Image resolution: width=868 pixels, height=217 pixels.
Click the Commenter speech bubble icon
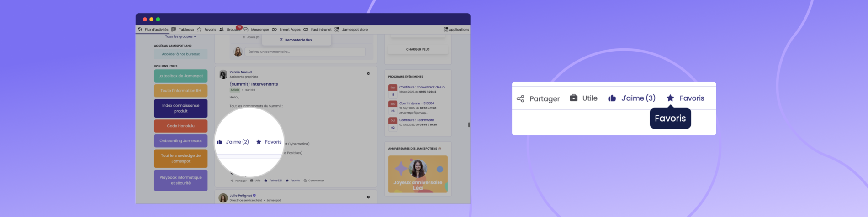coord(305,181)
